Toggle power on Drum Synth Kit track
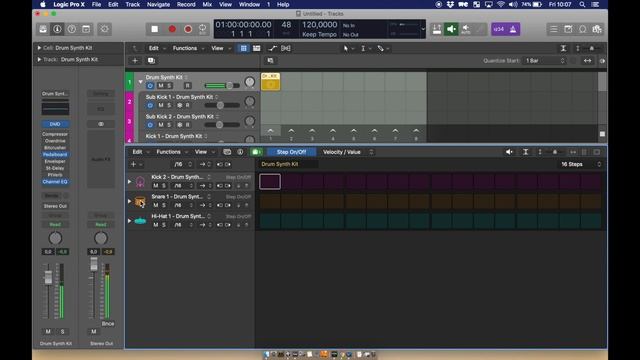640x360 pixels. 150,86
